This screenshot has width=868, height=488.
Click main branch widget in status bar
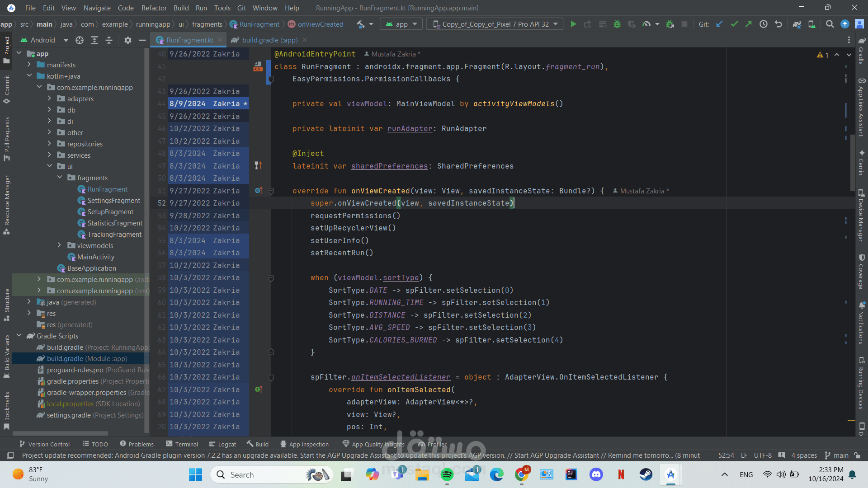point(836,455)
